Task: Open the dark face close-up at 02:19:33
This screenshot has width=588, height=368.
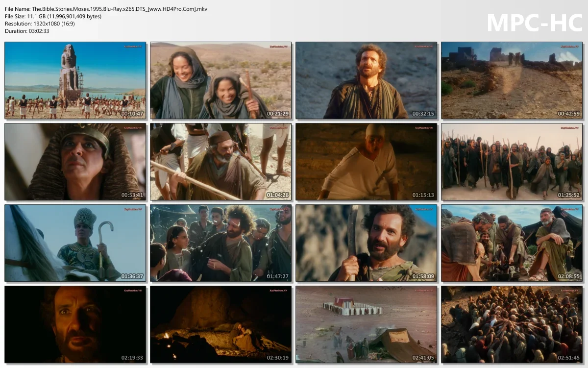Action: pyautogui.click(x=75, y=325)
